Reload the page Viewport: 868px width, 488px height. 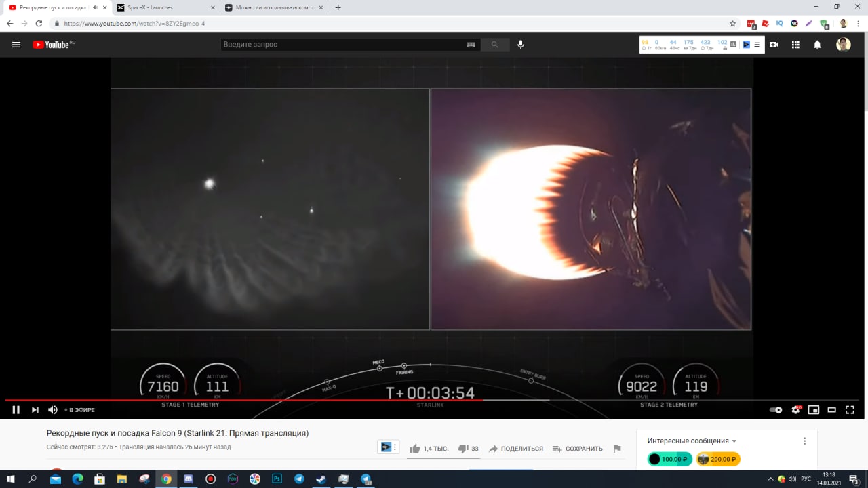click(x=39, y=23)
